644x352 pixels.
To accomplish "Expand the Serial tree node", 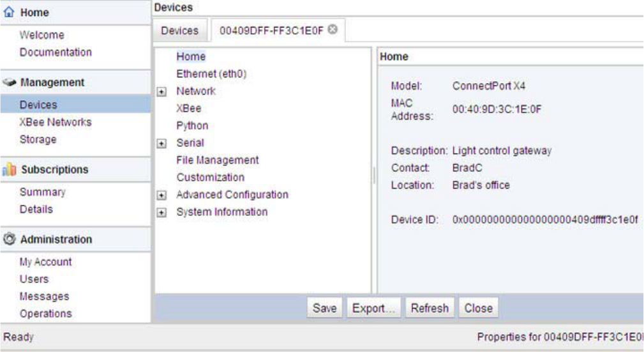I will 162,144.
